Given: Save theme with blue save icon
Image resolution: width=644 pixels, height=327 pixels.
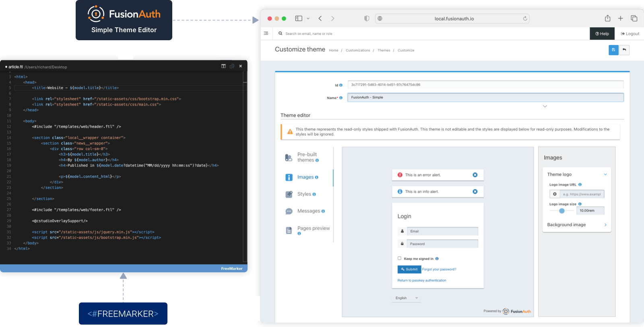Looking at the screenshot, I should (613, 50).
